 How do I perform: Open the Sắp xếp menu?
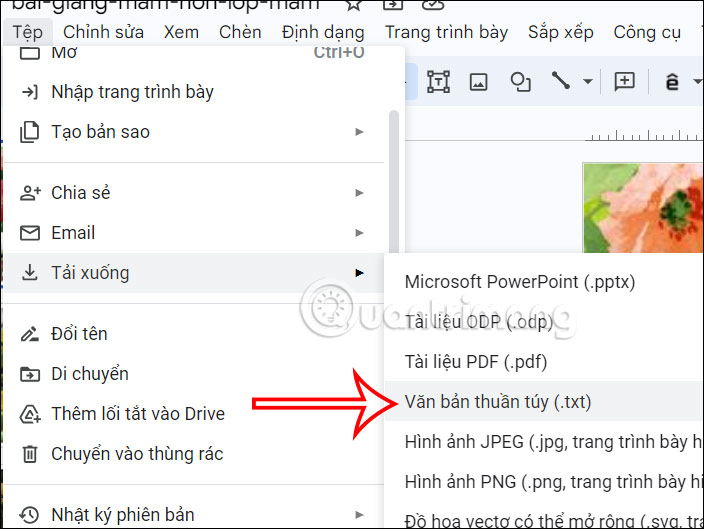click(x=561, y=32)
